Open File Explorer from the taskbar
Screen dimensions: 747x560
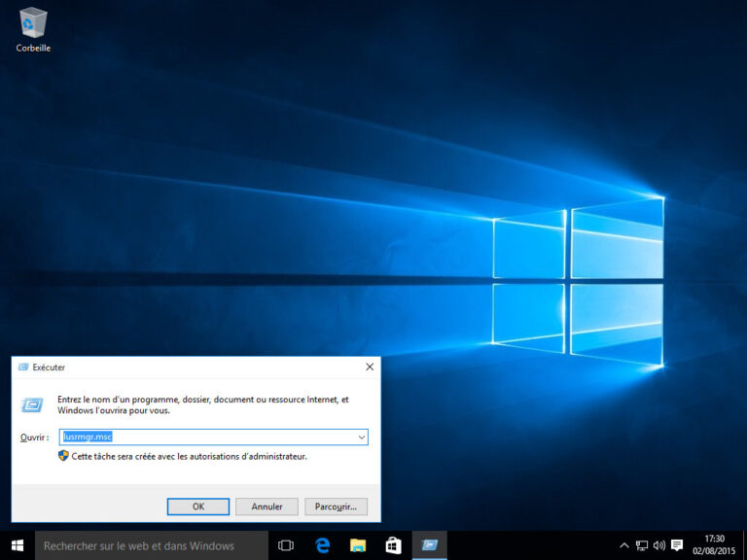358,545
